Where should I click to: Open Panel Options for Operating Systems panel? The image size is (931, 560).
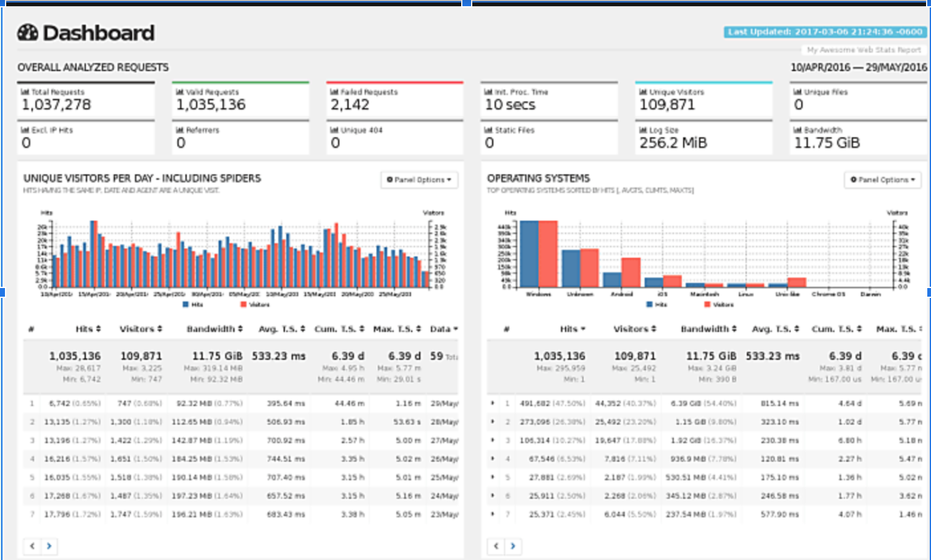[x=883, y=180]
